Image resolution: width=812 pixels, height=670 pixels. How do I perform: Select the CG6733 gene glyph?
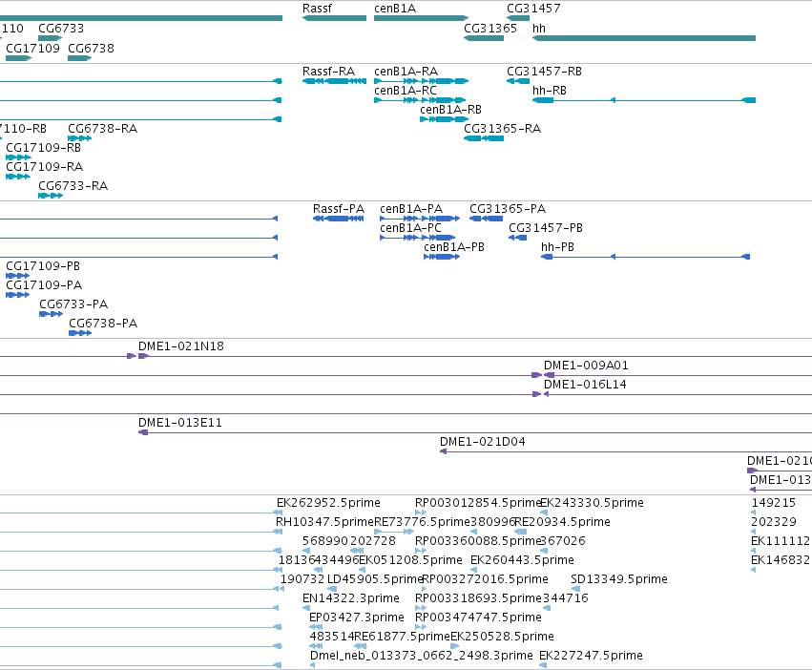click(51, 38)
